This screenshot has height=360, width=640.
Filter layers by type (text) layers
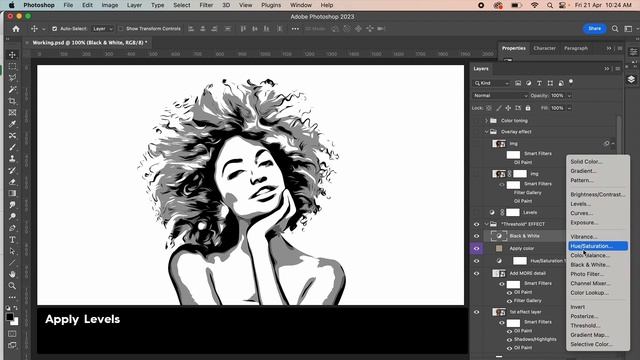coord(539,83)
